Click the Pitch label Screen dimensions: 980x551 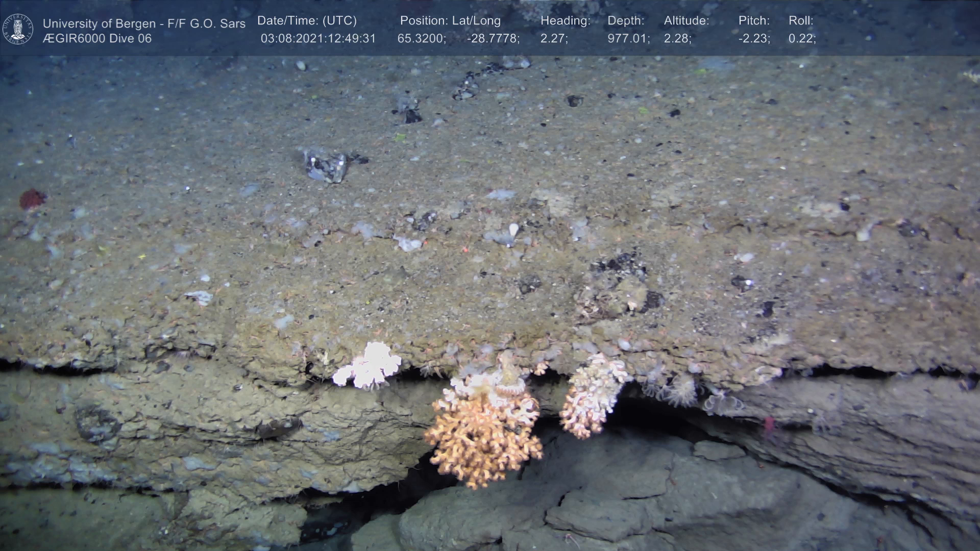[754, 21]
